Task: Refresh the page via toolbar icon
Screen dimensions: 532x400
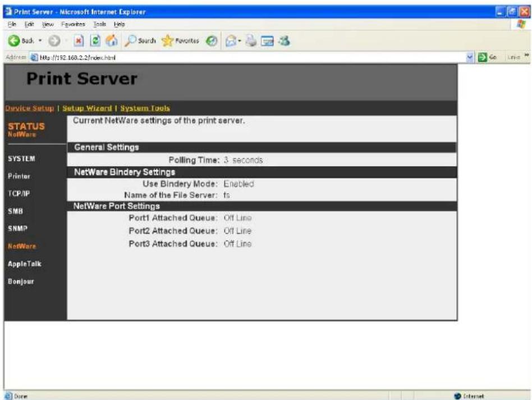Action: click(x=95, y=41)
